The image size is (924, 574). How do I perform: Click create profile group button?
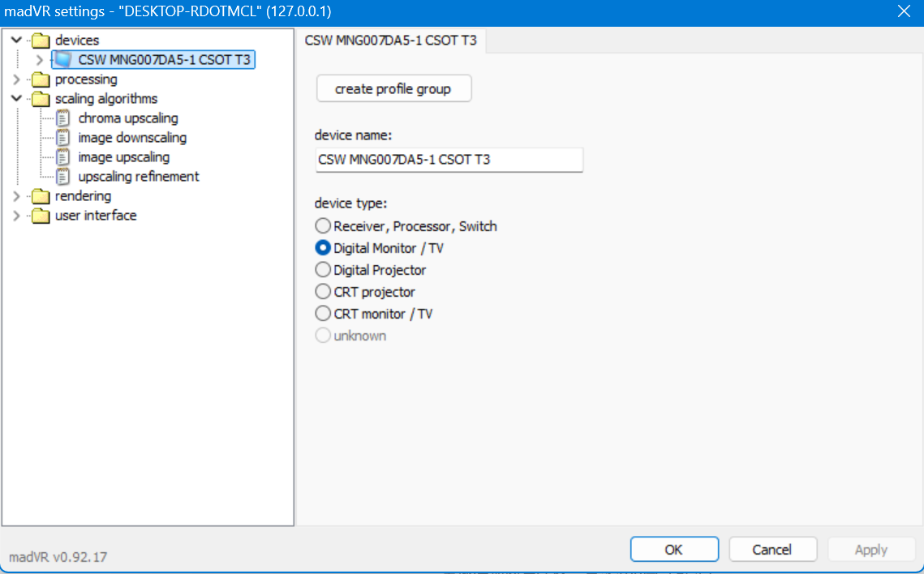[393, 89]
